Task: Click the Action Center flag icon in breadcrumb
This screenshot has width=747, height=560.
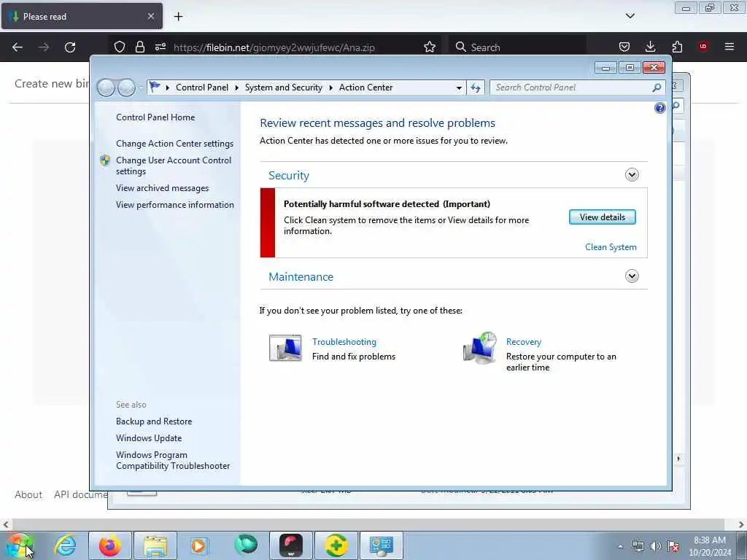Action: (155, 87)
